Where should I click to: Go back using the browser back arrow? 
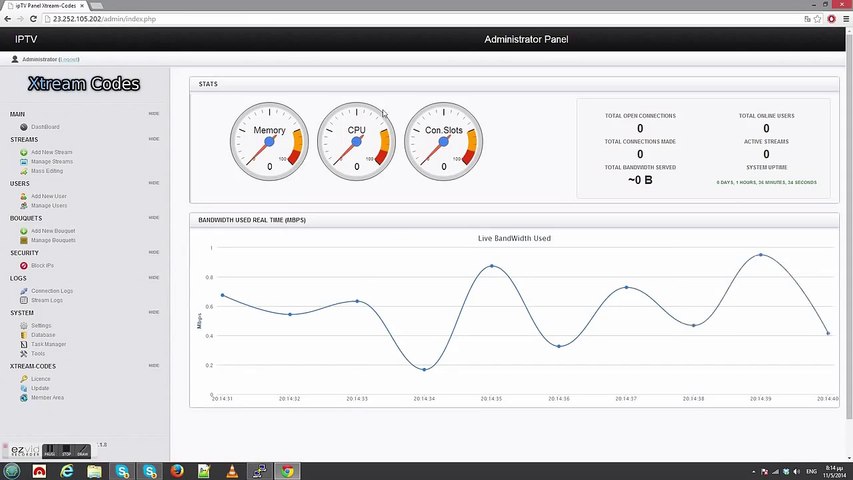coord(8,19)
